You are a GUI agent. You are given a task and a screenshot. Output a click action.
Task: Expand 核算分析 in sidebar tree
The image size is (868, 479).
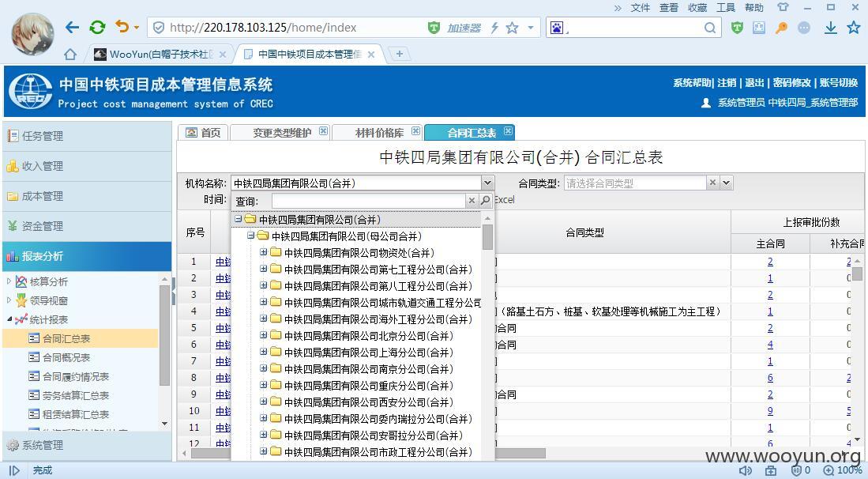(x=9, y=281)
